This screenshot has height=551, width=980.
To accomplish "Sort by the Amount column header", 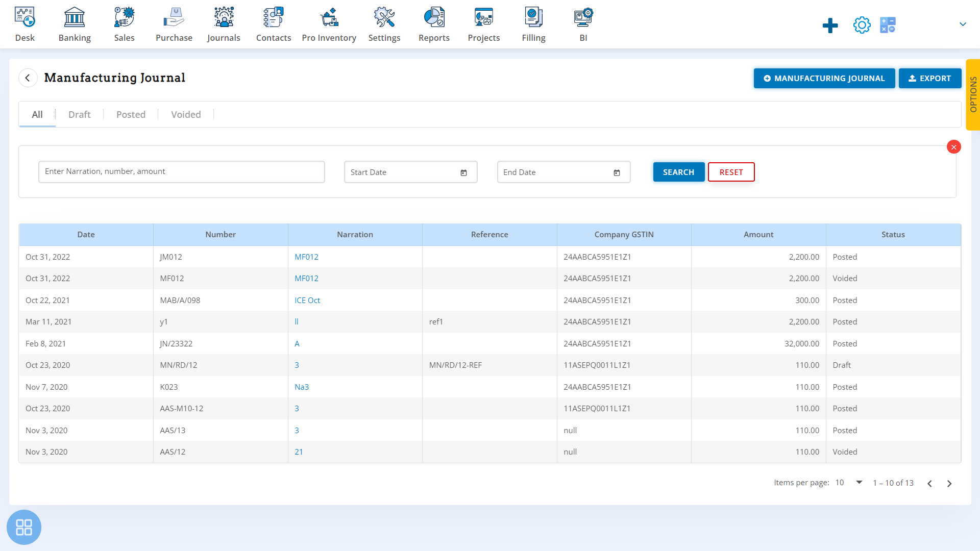I will [758, 234].
